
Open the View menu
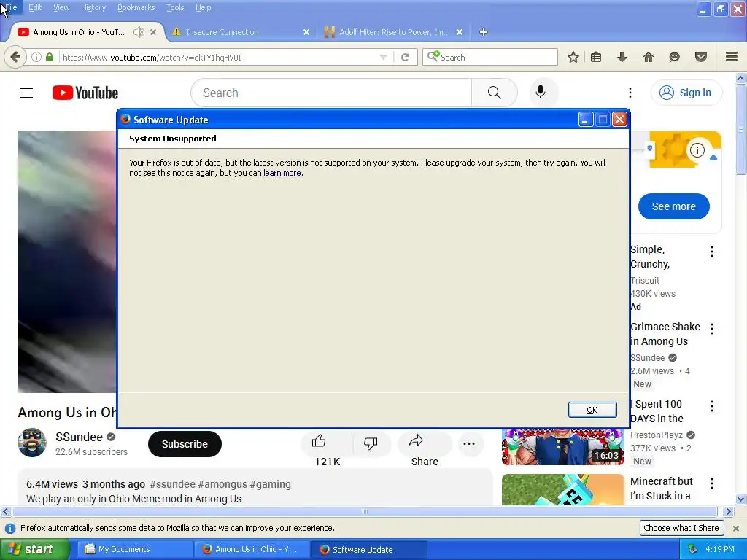coord(61,7)
